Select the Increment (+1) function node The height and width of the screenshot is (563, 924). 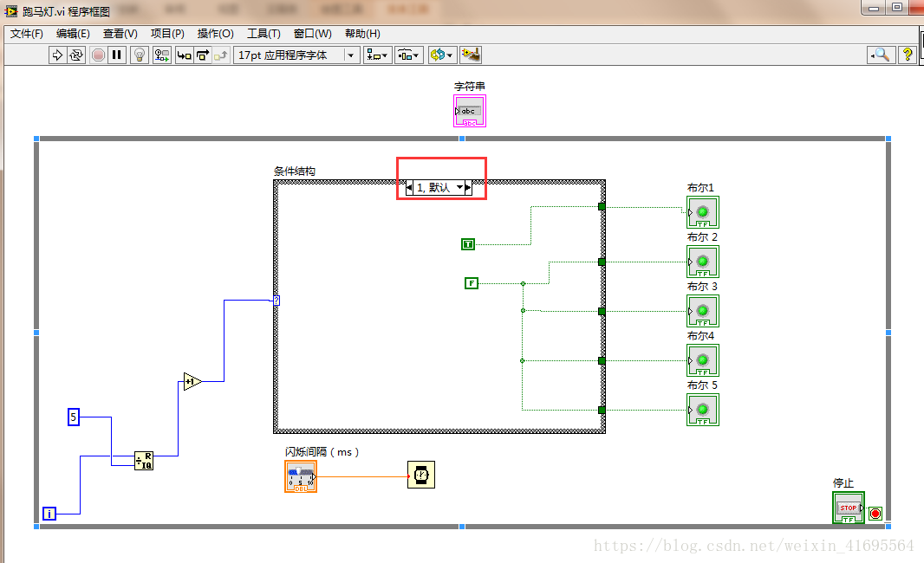pos(192,381)
